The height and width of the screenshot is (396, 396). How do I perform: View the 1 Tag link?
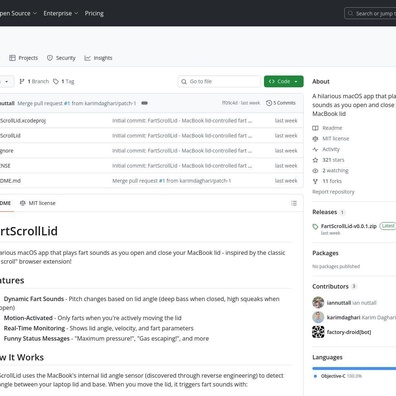(64, 81)
